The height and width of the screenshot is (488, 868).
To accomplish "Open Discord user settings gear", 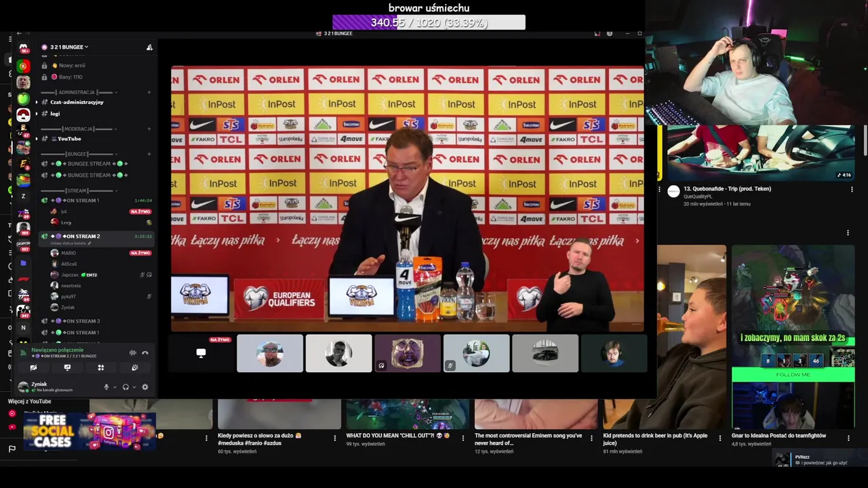I will pos(144,387).
